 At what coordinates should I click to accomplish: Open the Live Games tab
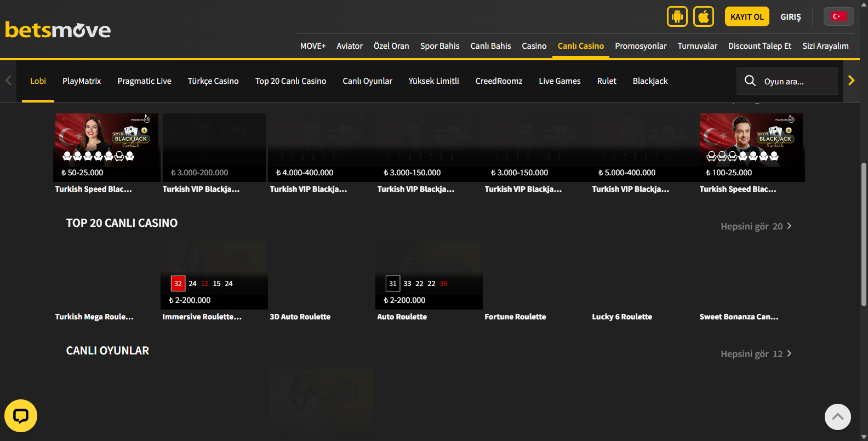[x=559, y=81]
